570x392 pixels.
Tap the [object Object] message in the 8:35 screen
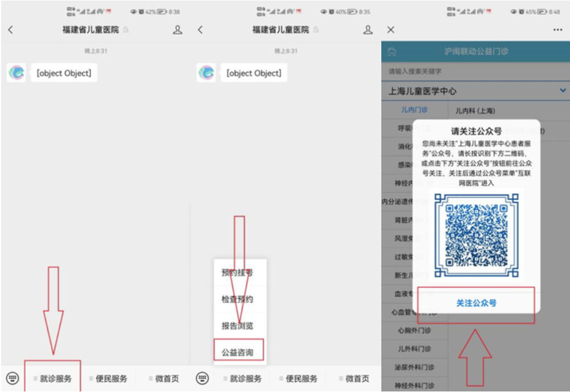click(254, 73)
